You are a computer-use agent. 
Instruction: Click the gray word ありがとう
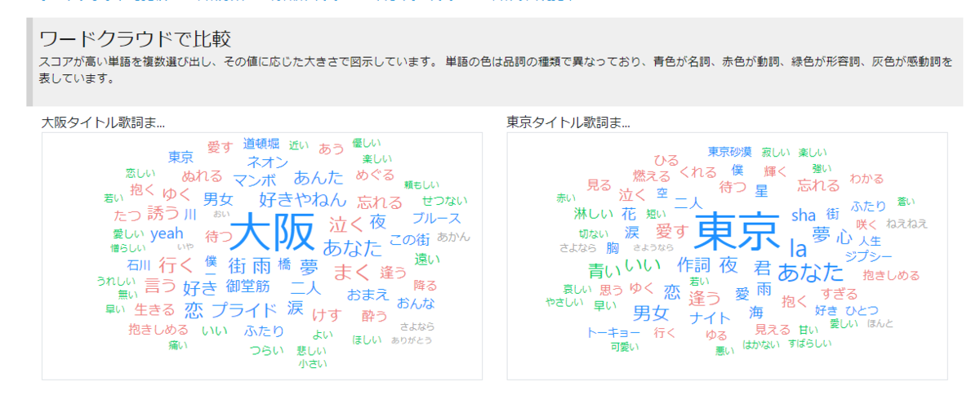(412, 340)
